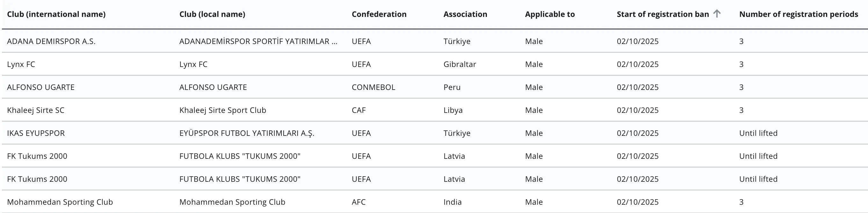Sort by the Association column header
This screenshot has height=213, width=868.
465,14
